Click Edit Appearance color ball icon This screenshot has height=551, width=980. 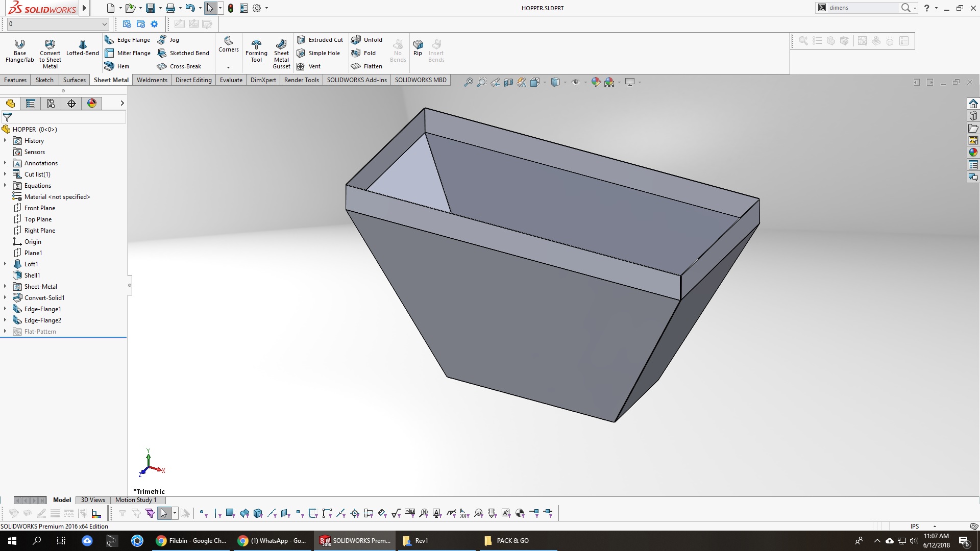click(596, 82)
